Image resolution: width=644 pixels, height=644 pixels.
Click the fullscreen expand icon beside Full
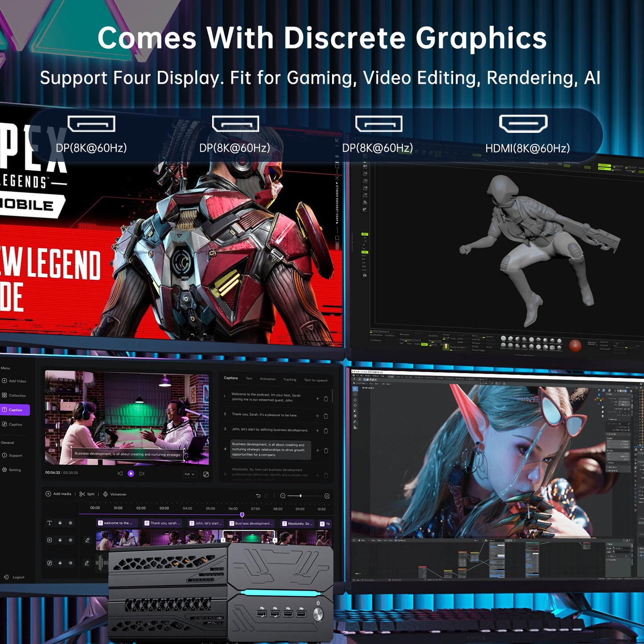206,474
